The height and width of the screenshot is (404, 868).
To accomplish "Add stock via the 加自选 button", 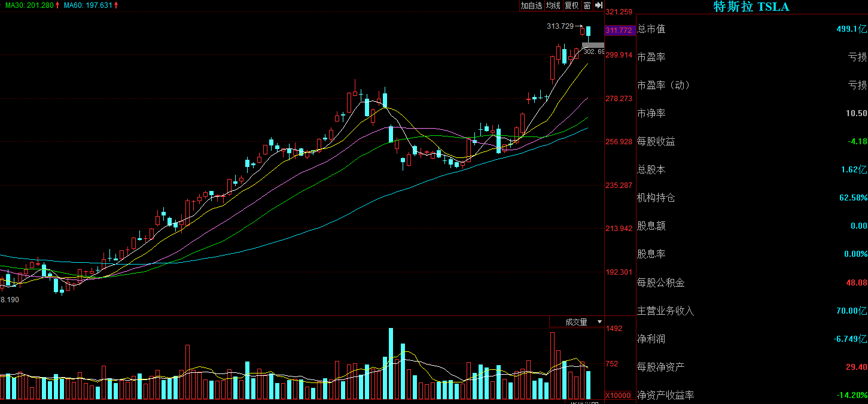I will (531, 5).
